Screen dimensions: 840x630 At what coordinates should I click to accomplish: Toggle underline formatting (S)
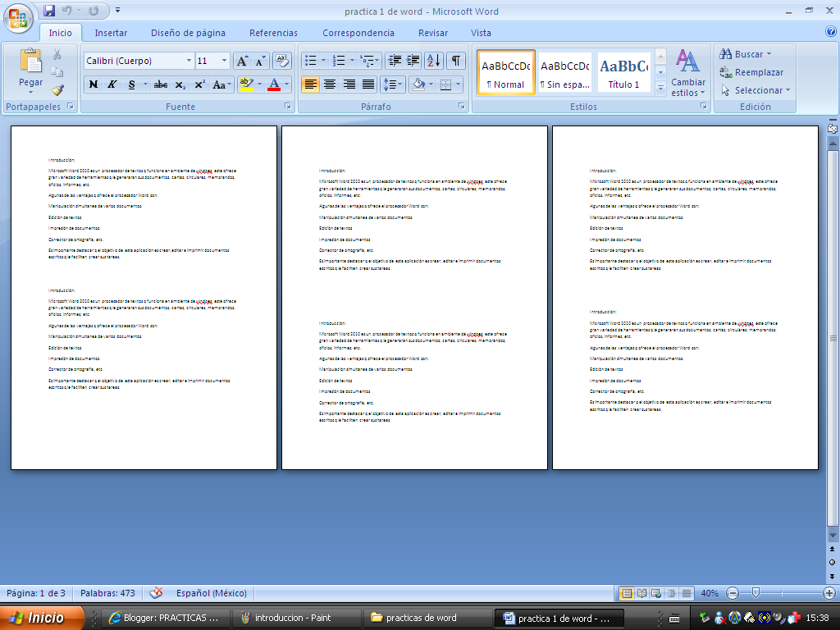(131, 84)
